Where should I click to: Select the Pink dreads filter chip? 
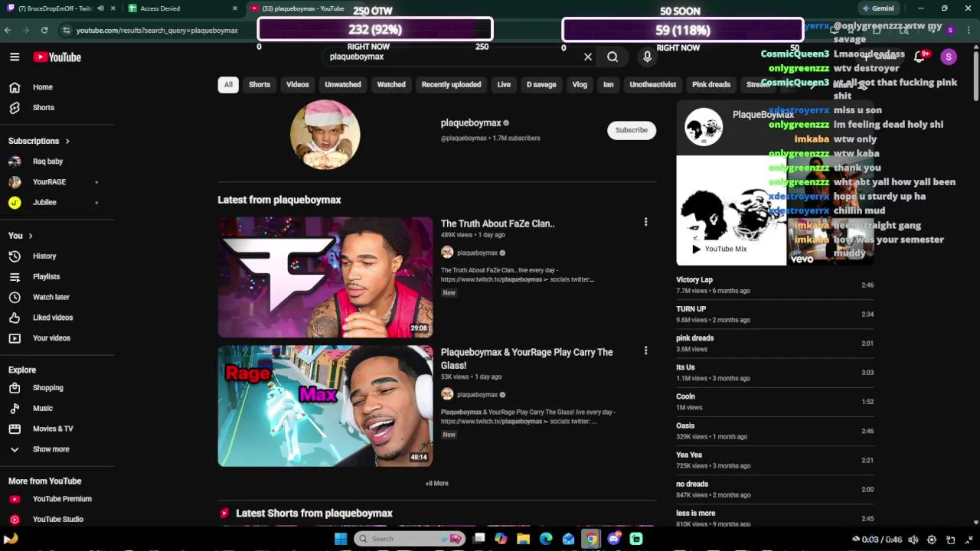(x=711, y=84)
